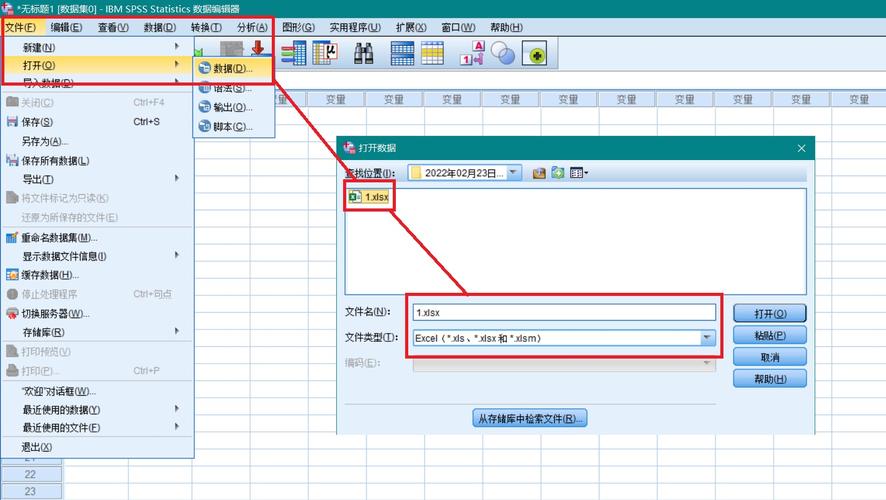Open the Utilities (实用程序) menu

[355, 27]
